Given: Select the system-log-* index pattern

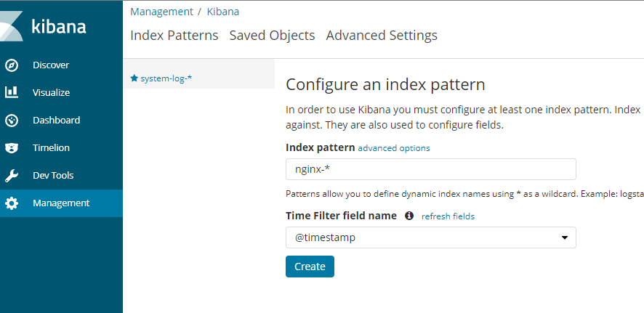Looking at the screenshot, I should (166, 78).
